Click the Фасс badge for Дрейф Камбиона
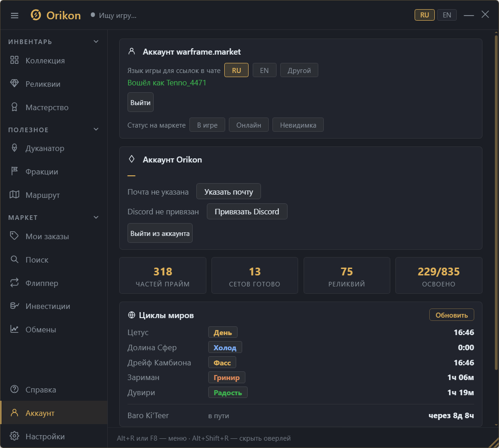 pyautogui.click(x=222, y=363)
